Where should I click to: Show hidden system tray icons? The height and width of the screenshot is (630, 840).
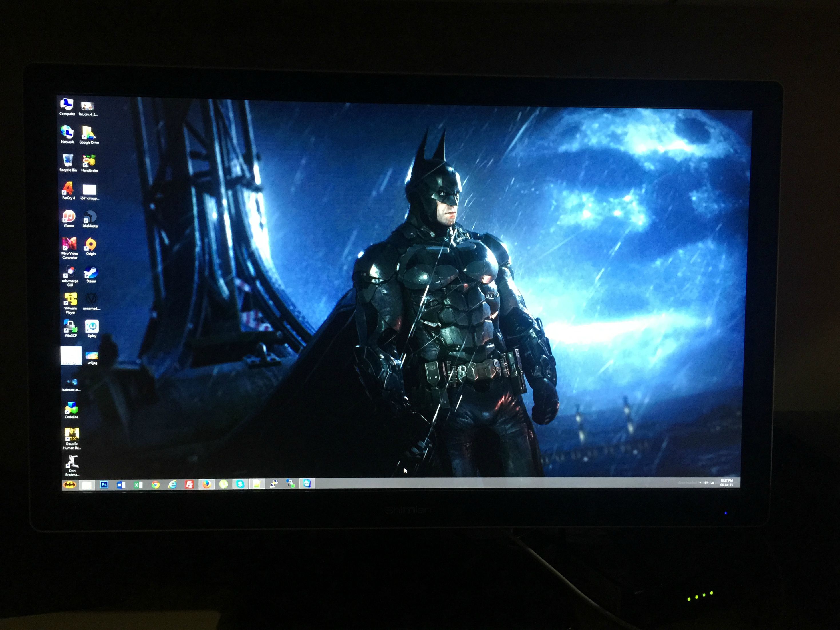[700, 483]
